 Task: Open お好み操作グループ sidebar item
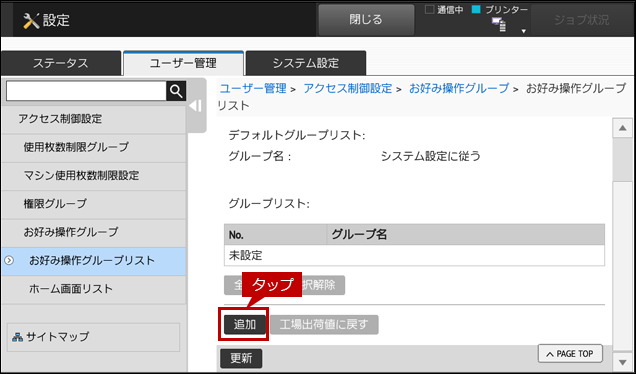[x=93, y=232]
